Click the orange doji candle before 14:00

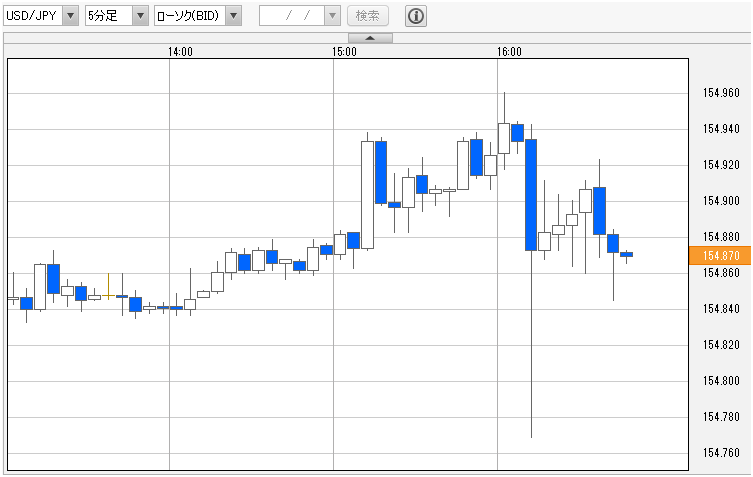pos(109,287)
